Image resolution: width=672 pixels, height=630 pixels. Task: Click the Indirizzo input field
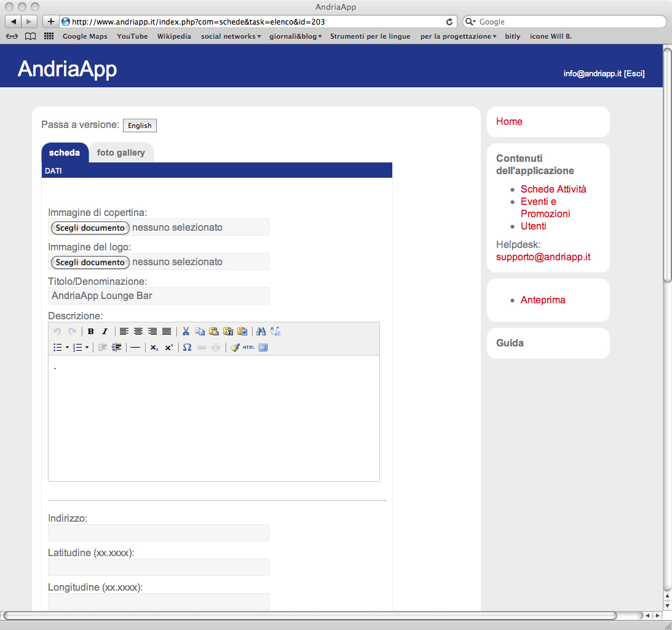pyautogui.click(x=159, y=533)
